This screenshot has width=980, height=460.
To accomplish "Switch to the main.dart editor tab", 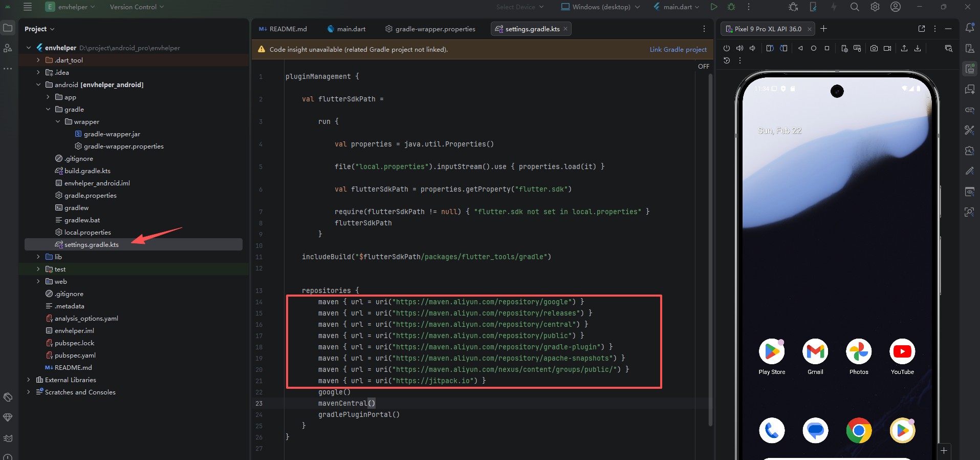I will (x=346, y=29).
